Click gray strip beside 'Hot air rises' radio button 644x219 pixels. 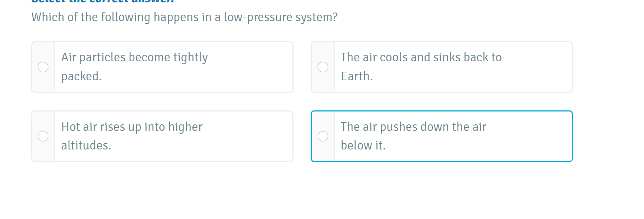tap(43, 153)
